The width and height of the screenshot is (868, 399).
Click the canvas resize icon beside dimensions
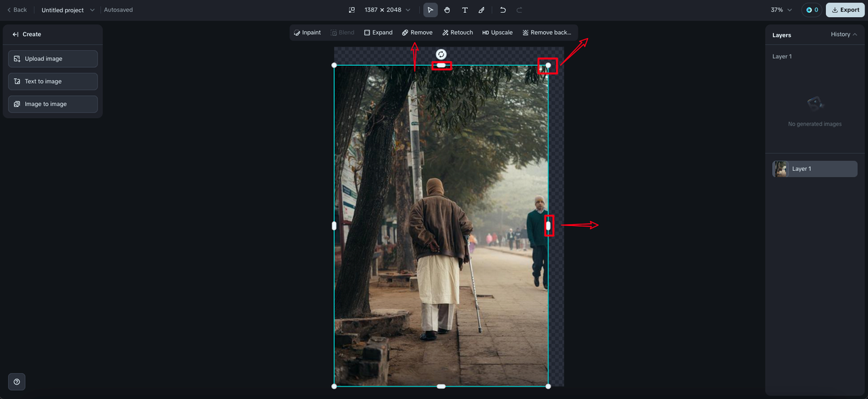351,10
